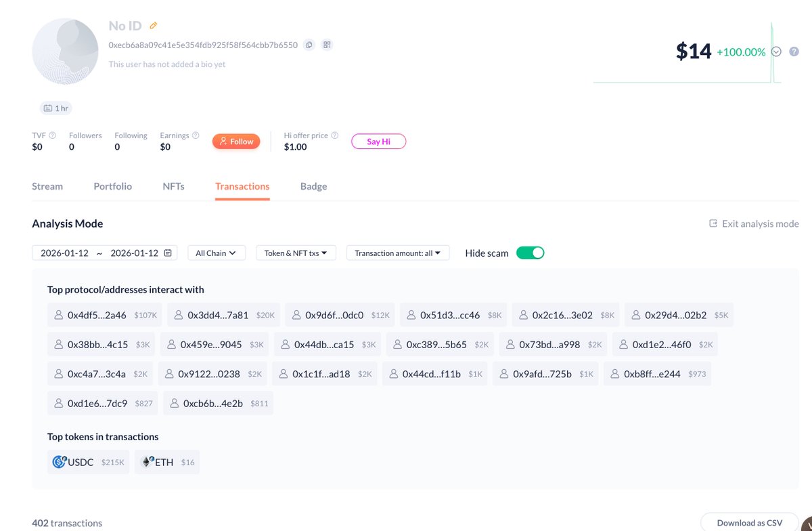Filter by the ETH token chip

point(167,462)
